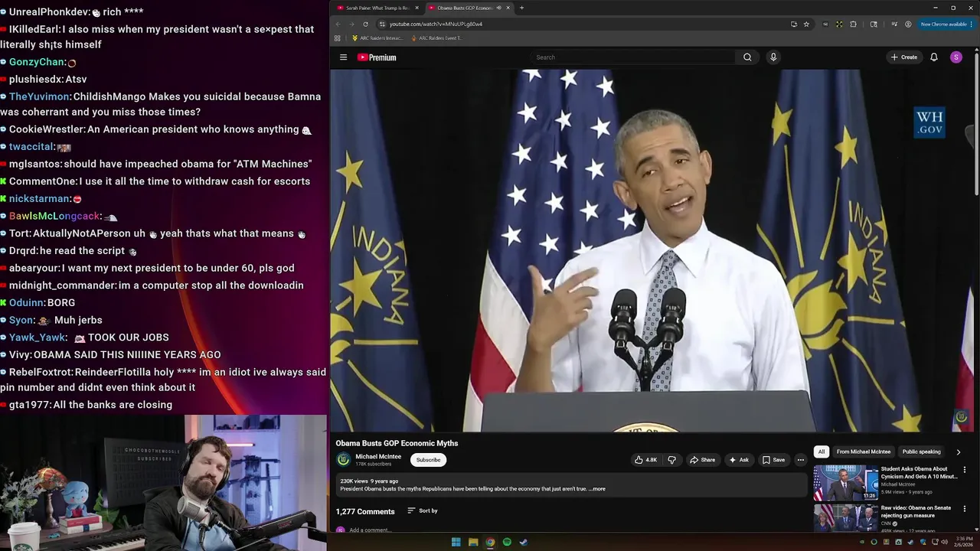This screenshot has height=551, width=980.
Task: Switch to Chrome in the taskbar
Action: coord(490,542)
